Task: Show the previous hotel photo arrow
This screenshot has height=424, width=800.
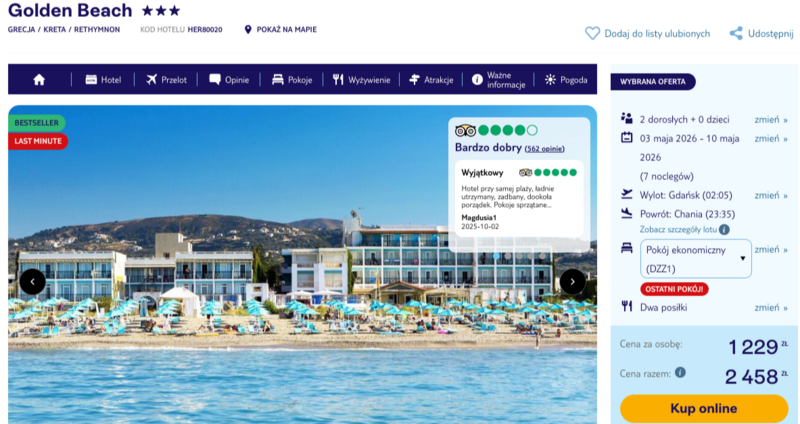Action: (x=33, y=282)
